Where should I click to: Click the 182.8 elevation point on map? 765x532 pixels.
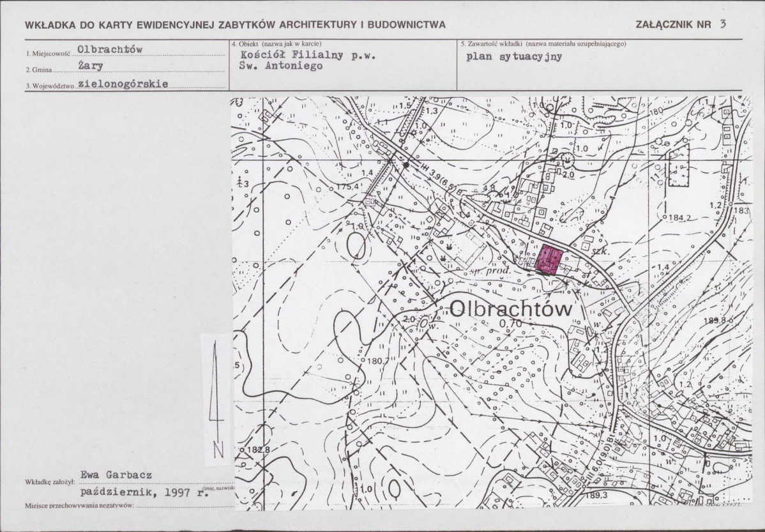click(242, 450)
